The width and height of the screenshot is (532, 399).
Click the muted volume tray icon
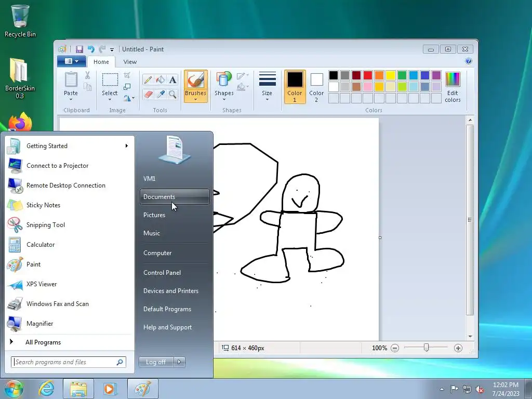point(480,389)
